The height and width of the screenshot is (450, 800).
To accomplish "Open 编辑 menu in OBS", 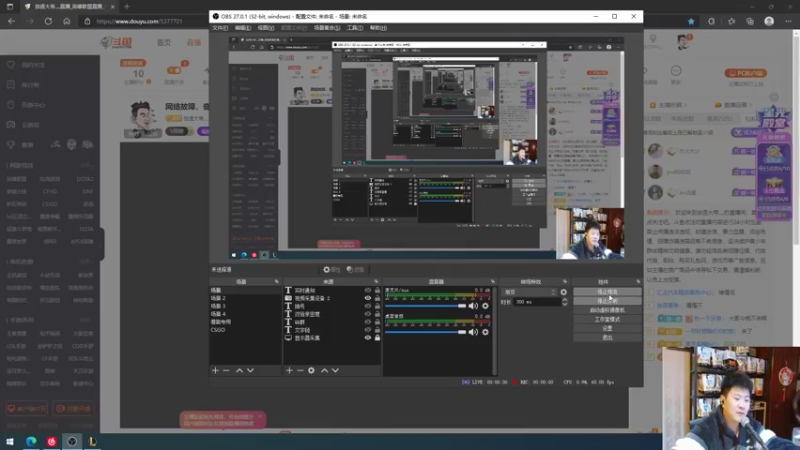I will point(242,28).
